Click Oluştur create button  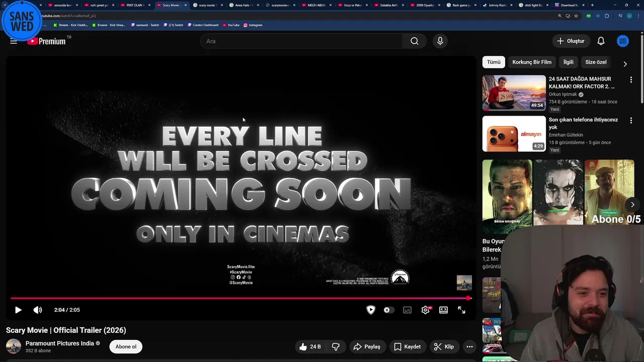[x=571, y=41]
